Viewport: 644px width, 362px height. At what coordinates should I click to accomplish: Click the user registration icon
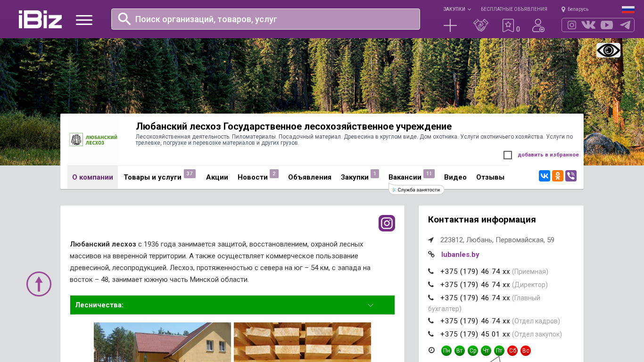(538, 25)
